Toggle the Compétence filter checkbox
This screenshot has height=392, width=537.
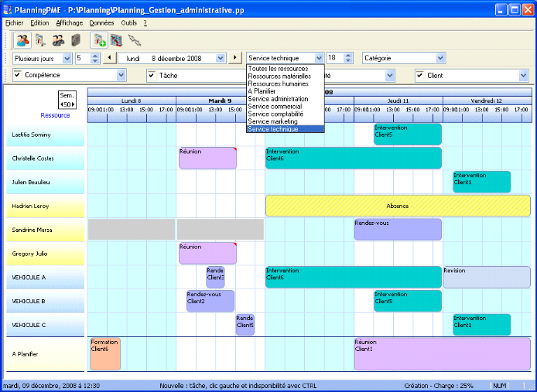(x=18, y=74)
